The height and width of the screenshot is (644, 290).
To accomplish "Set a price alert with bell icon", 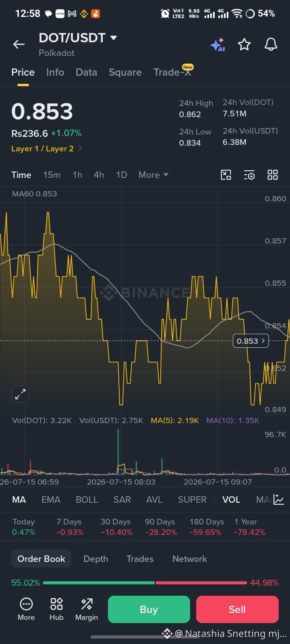I will (271, 44).
